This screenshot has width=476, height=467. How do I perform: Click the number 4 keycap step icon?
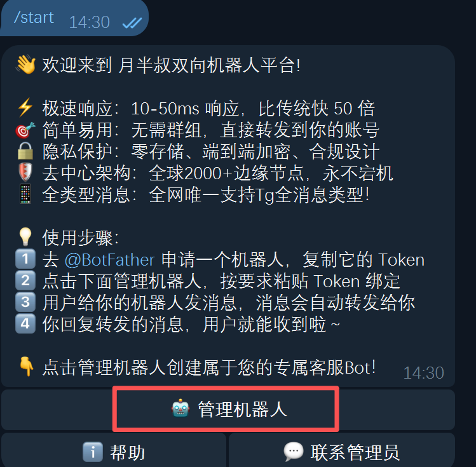[25, 323]
